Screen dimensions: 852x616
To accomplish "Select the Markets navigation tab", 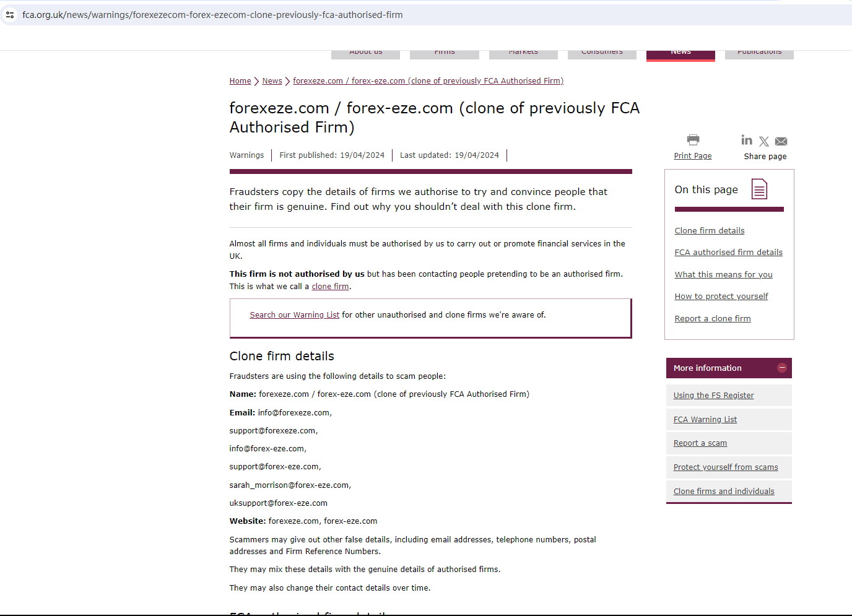I will tap(523, 53).
